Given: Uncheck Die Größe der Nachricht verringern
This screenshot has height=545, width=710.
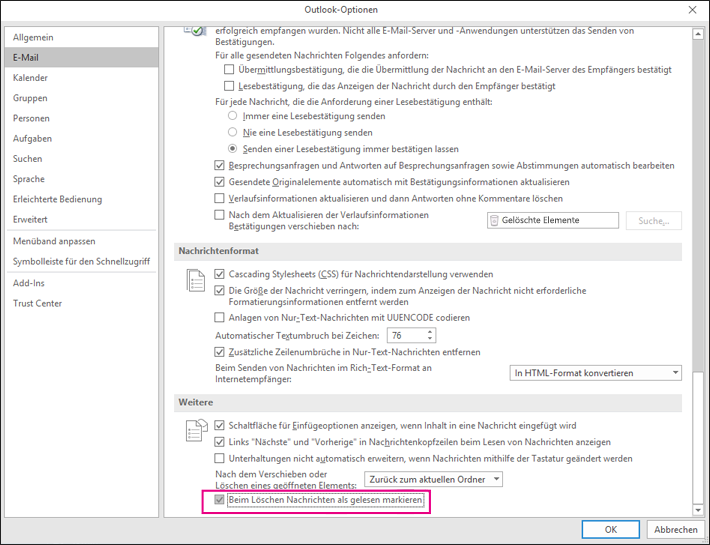Looking at the screenshot, I should (219, 290).
